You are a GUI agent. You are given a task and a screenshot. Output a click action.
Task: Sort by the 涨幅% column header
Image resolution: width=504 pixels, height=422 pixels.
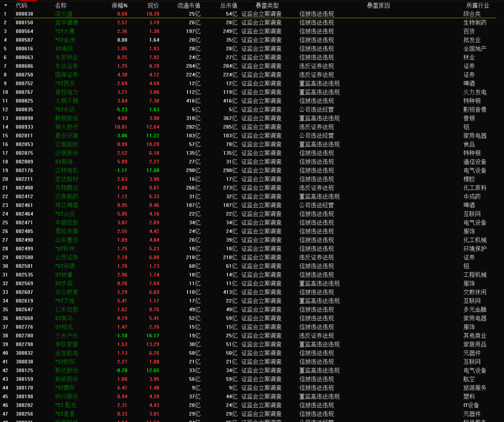point(119,5)
